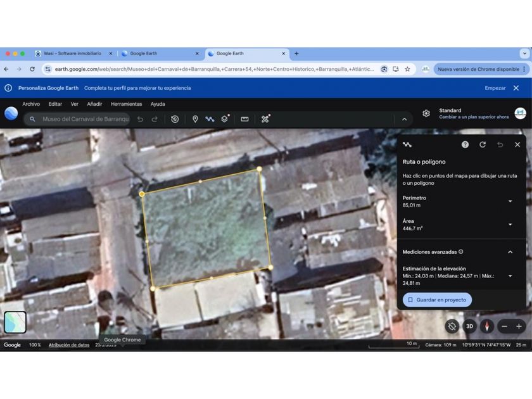532x399 pixels.
Task: Toggle the 3D view button
Action: click(x=469, y=326)
